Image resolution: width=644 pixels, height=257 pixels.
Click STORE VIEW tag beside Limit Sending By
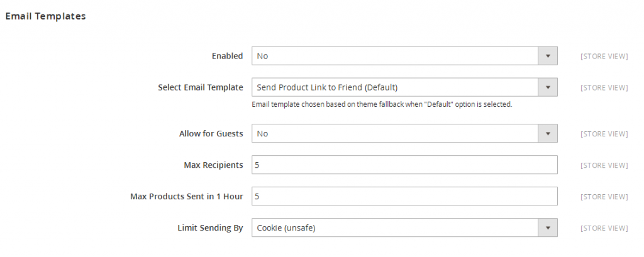click(604, 229)
